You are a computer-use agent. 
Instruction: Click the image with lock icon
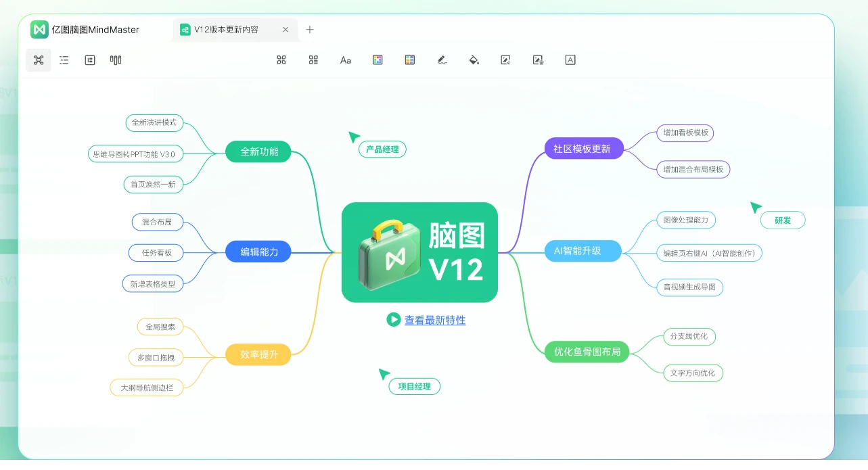click(x=538, y=60)
